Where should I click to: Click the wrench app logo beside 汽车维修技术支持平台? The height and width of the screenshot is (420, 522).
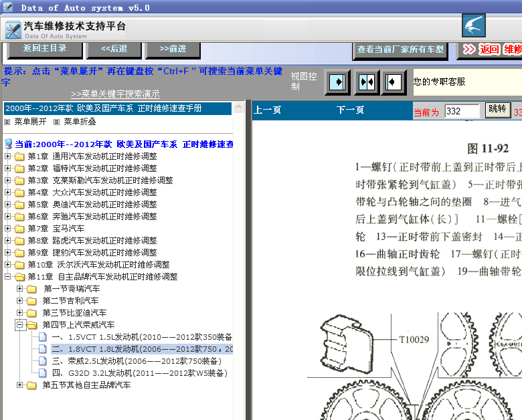pos(13,30)
